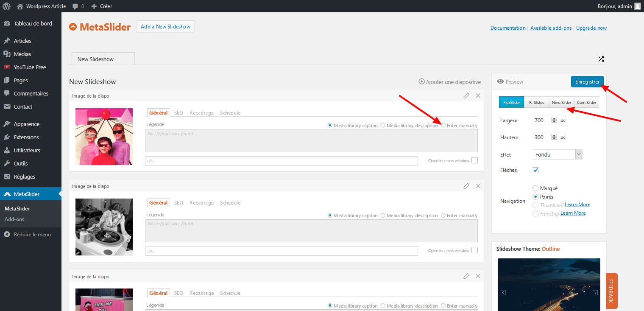The width and height of the screenshot is (644, 311).
Task: Choose the R. Slides type
Action: coord(536,102)
